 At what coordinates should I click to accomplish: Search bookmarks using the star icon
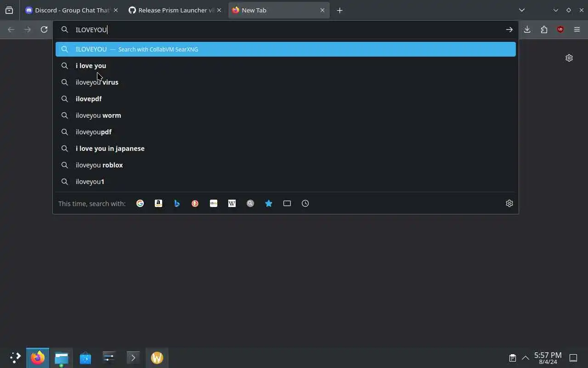[269, 203]
